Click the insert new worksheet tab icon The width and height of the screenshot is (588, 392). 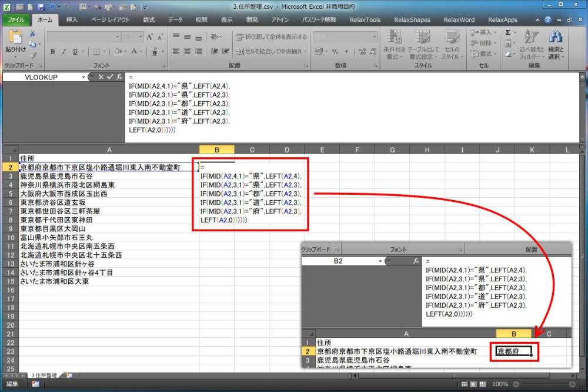click(70, 376)
